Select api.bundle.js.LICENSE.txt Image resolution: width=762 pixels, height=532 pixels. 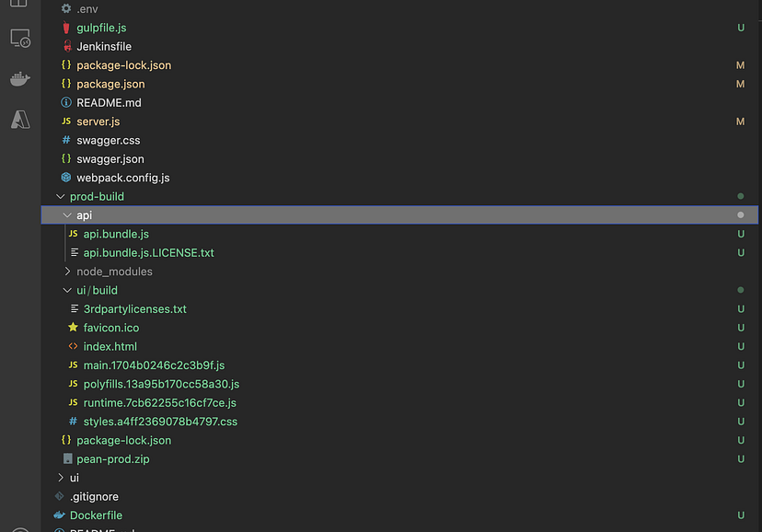pyautogui.click(x=147, y=252)
